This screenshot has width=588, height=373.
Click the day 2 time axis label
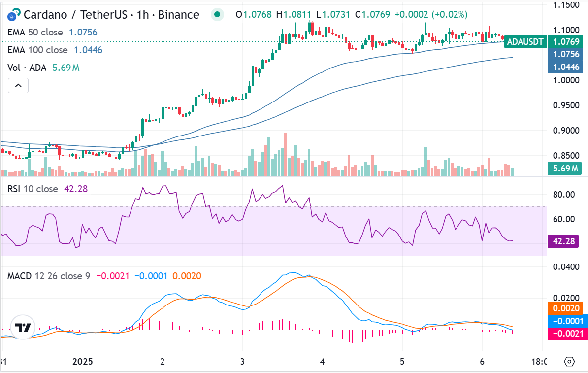[163, 361]
